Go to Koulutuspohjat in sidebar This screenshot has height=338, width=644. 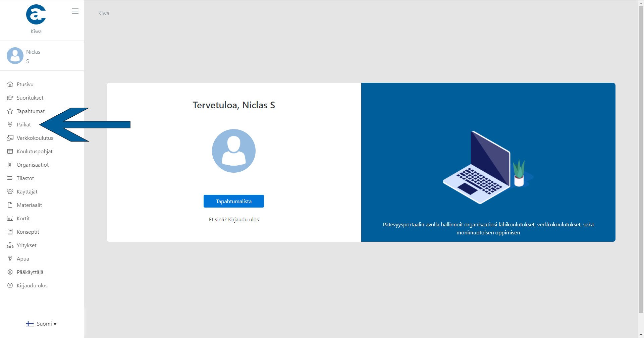point(35,152)
